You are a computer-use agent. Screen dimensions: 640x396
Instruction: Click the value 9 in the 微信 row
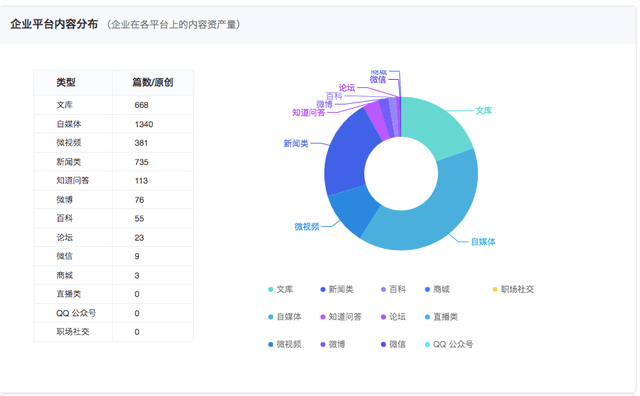[137, 257]
